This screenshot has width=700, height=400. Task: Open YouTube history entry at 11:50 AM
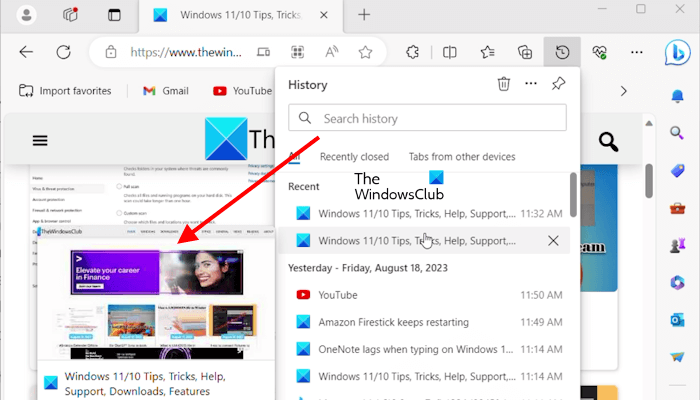pyautogui.click(x=424, y=295)
